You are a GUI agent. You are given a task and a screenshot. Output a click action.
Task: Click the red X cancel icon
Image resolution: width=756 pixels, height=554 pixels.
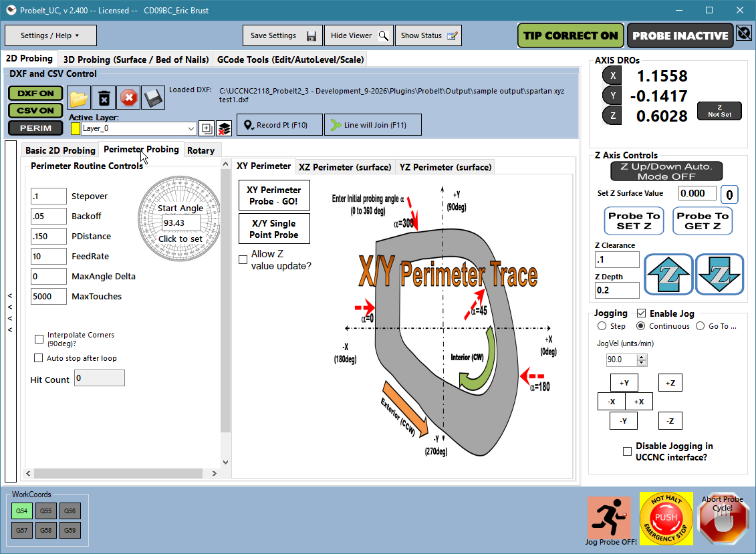pos(129,98)
